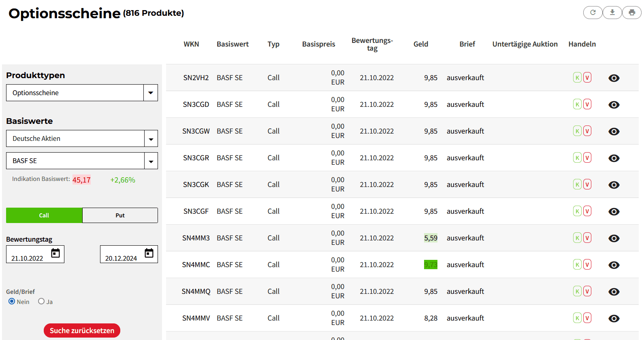Open the SN3CGK product link
The height and width of the screenshot is (340, 644).
196,185
